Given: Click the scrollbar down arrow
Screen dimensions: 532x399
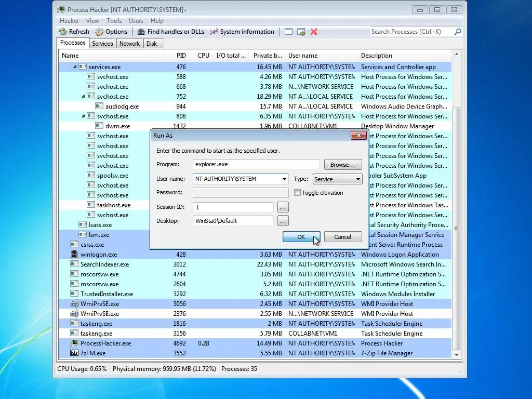Looking at the screenshot, I should point(456,355).
